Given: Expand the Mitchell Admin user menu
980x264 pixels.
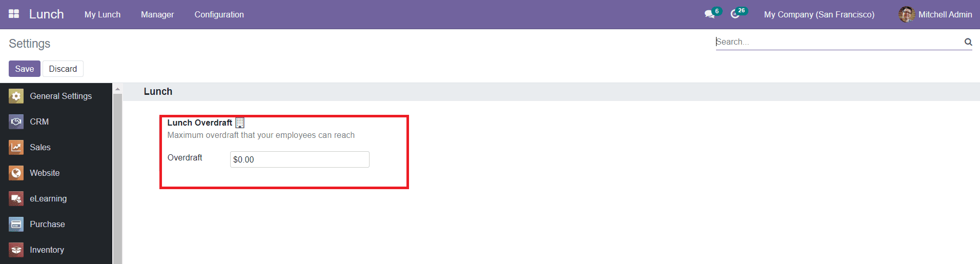Looking at the screenshot, I should click(x=935, y=14).
